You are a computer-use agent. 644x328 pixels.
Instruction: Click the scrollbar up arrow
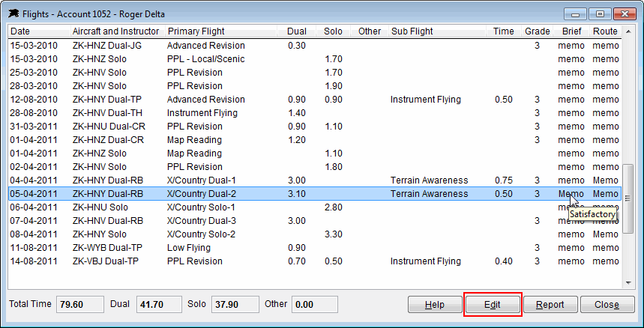[x=628, y=31]
